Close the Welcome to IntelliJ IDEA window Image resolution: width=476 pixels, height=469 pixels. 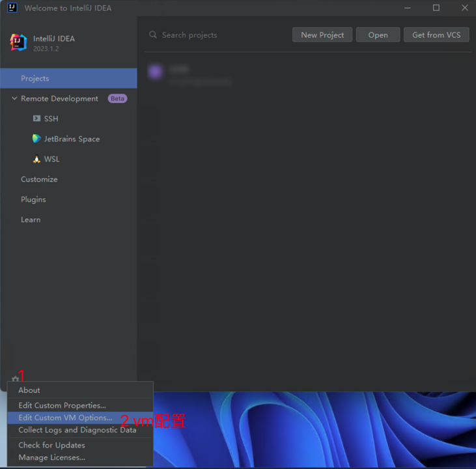[x=464, y=8]
